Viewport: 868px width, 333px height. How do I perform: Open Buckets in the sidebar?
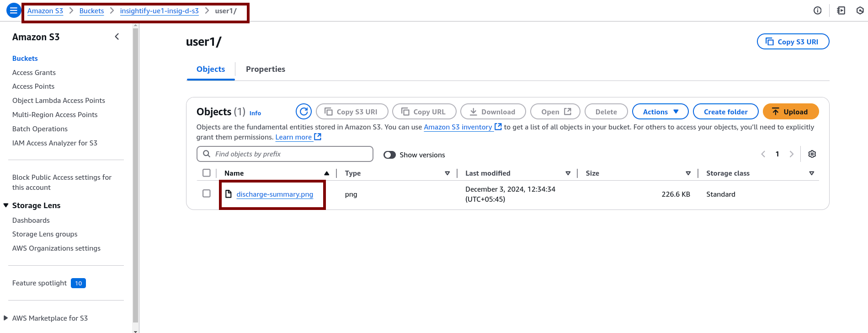25,58
